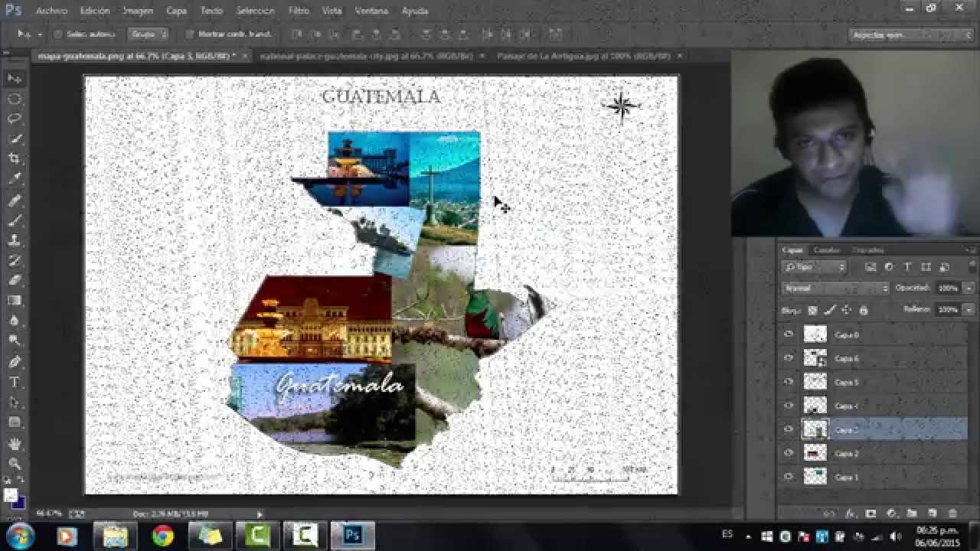The image size is (980, 551).
Task: Select the Gradient tool
Action: pyautogui.click(x=15, y=301)
